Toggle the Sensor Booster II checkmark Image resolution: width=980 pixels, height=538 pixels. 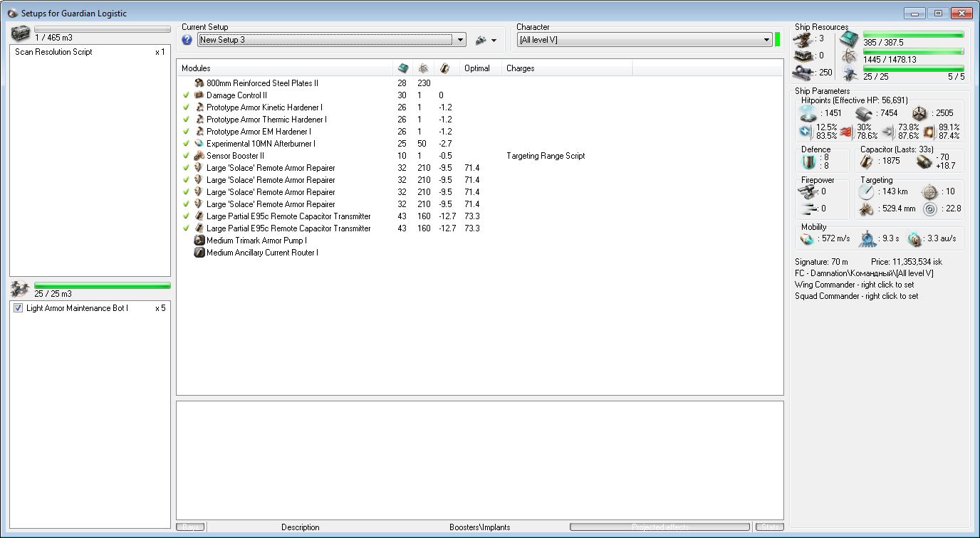click(x=186, y=156)
